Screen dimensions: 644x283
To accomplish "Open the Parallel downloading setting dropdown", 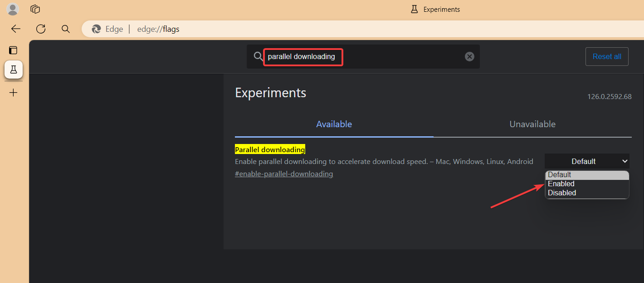I will [587, 161].
